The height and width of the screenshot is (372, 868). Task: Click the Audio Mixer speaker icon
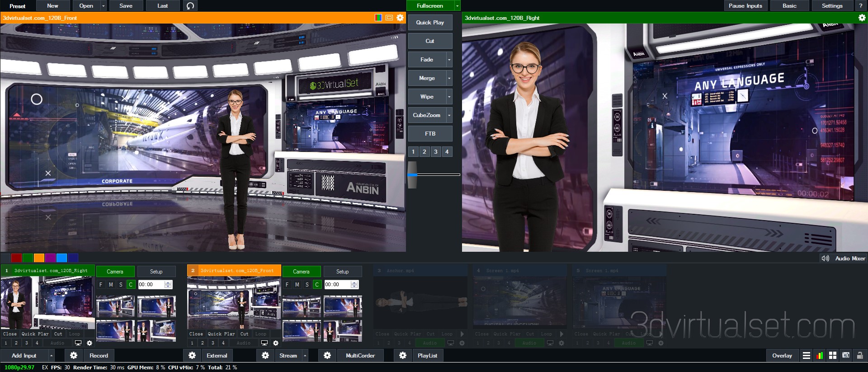pyautogui.click(x=825, y=258)
